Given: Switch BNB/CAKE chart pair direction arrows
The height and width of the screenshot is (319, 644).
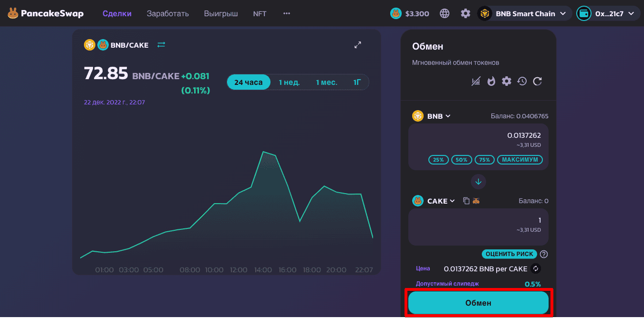Looking at the screenshot, I should [x=161, y=45].
